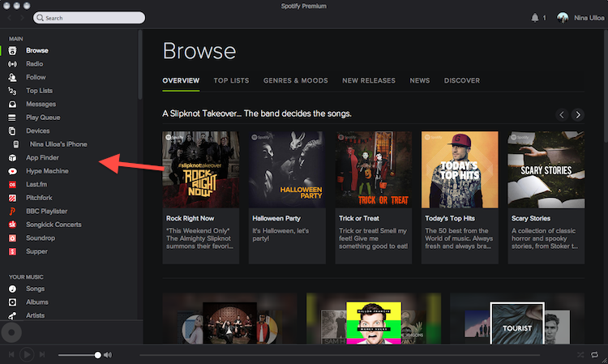Open Halloween Party playlist title

[x=276, y=218]
